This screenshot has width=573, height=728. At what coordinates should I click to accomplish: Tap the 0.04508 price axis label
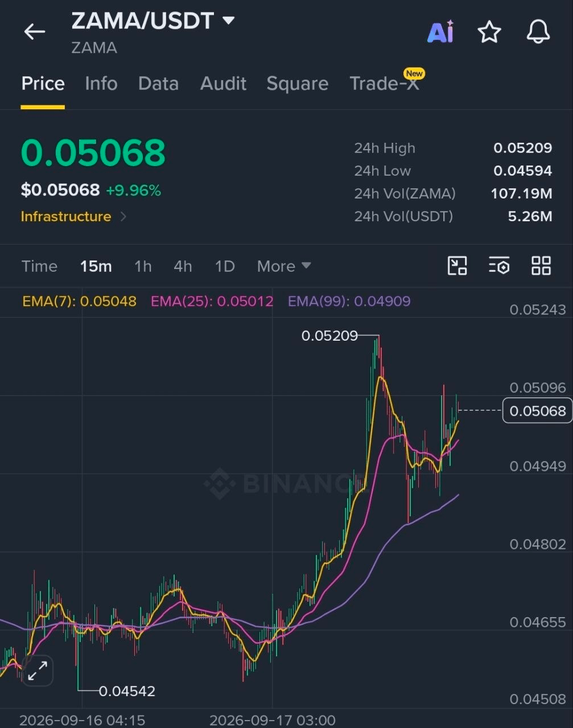[x=538, y=699]
